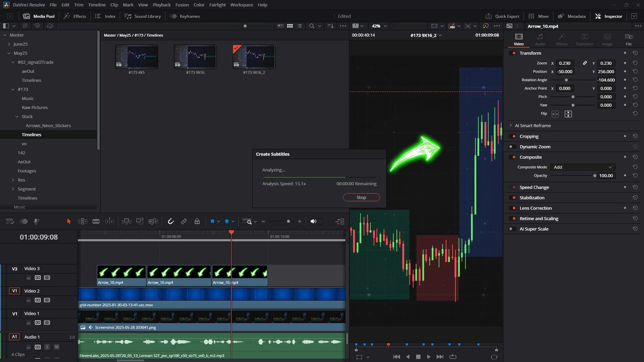Open the Quick Export button
Screen dimensions: 644x362
502,16
